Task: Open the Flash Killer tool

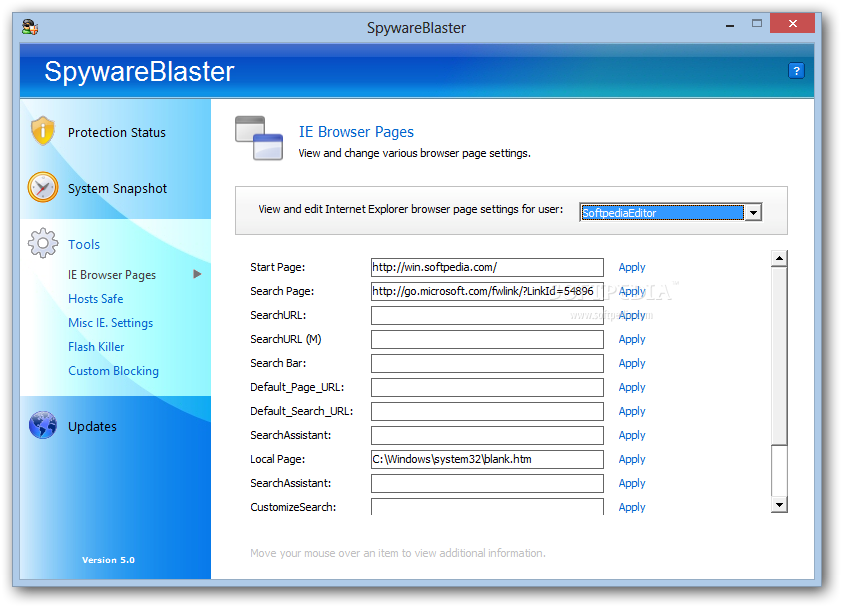Action: pyautogui.click(x=96, y=347)
